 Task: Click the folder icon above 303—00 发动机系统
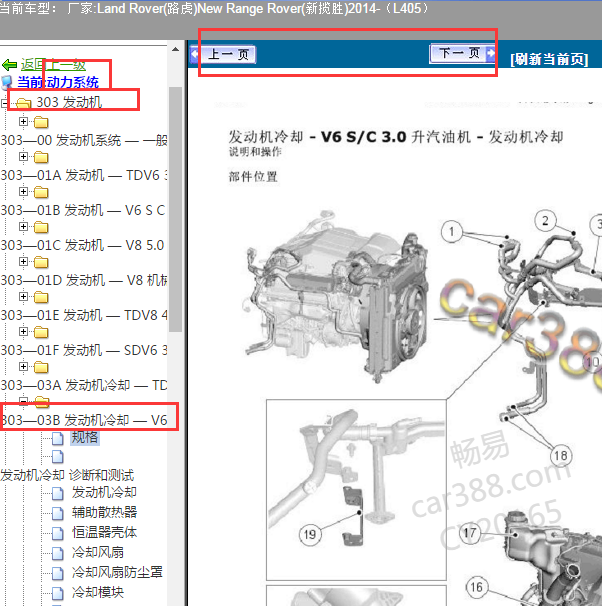41,122
